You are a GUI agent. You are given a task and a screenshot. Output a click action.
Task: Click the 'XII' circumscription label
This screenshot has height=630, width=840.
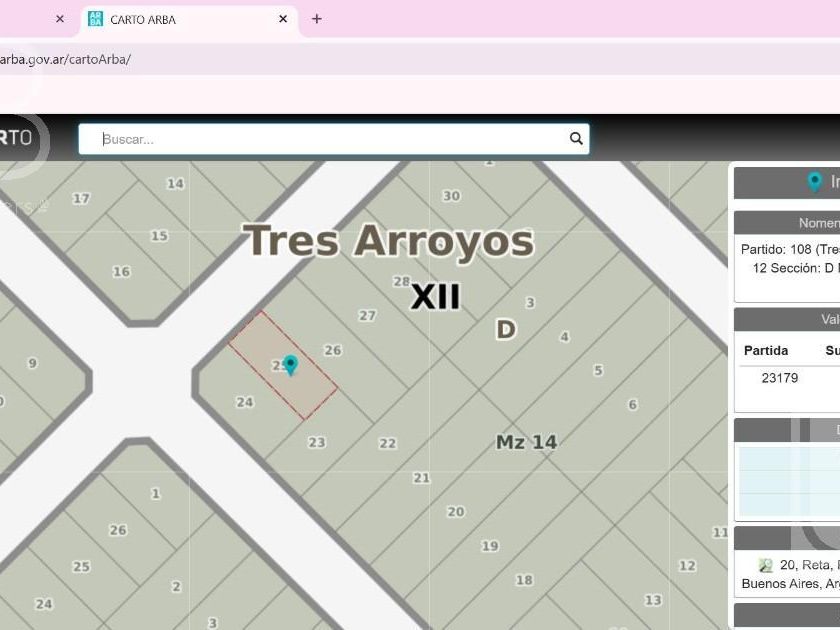click(435, 297)
